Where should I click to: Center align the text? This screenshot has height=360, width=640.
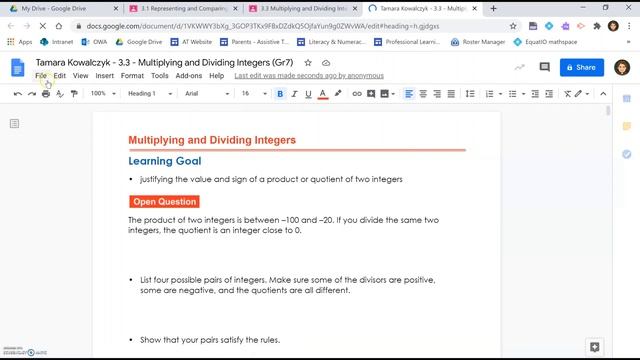[x=423, y=94]
